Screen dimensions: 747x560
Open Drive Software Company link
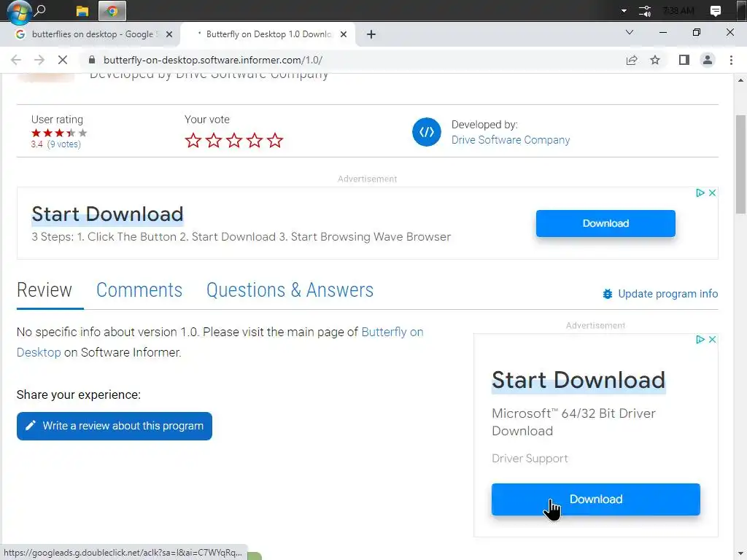[510, 140]
